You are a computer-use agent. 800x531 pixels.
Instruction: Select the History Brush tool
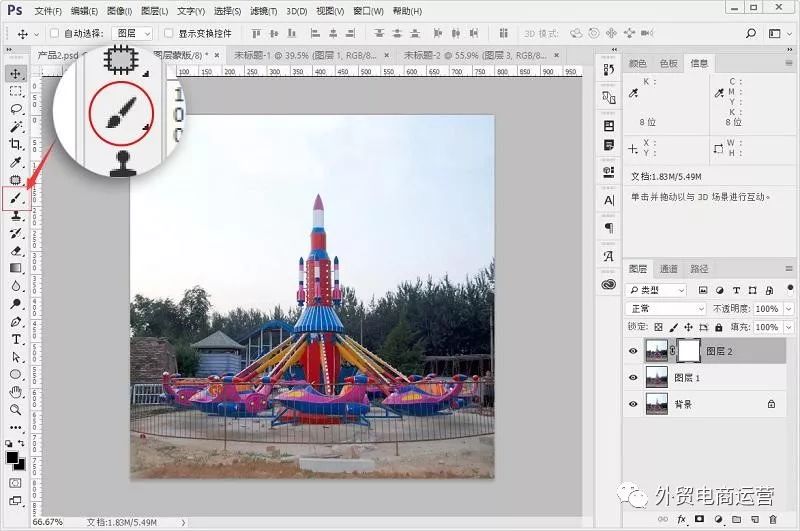click(15, 233)
